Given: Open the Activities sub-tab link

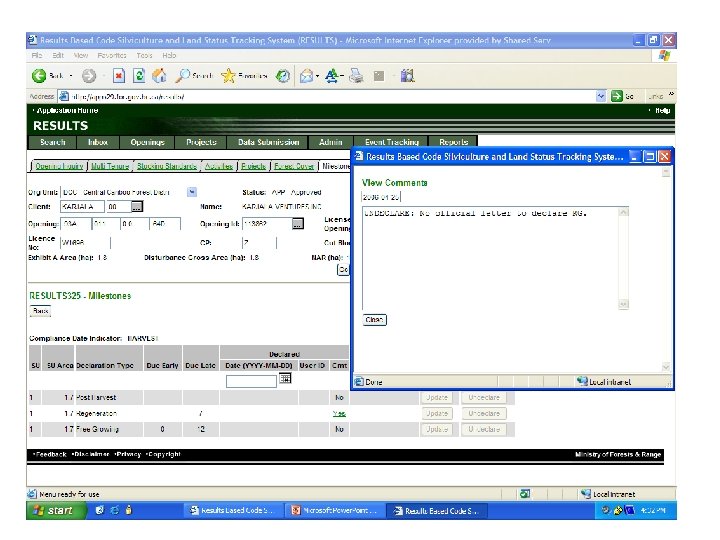Looking at the screenshot, I should (x=219, y=166).
